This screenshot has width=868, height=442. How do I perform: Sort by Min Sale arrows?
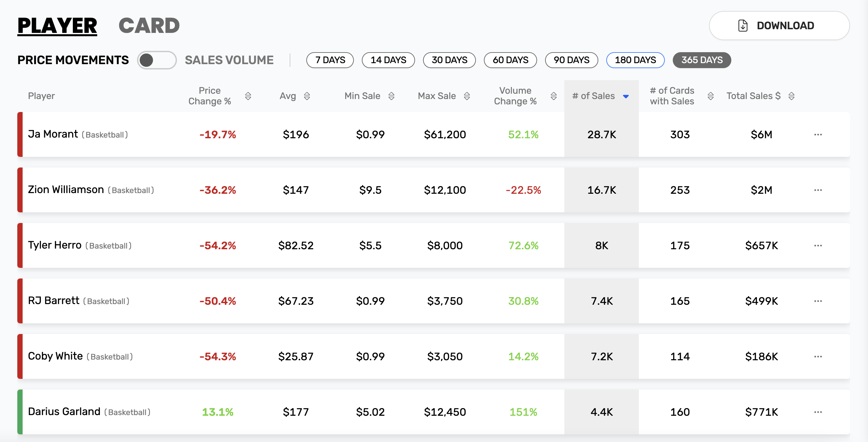click(391, 96)
